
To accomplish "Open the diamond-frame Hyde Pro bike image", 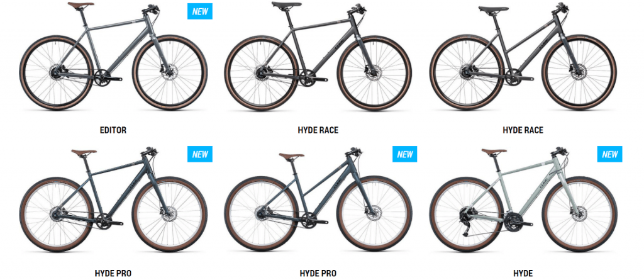I will click(x=113, y=199).
